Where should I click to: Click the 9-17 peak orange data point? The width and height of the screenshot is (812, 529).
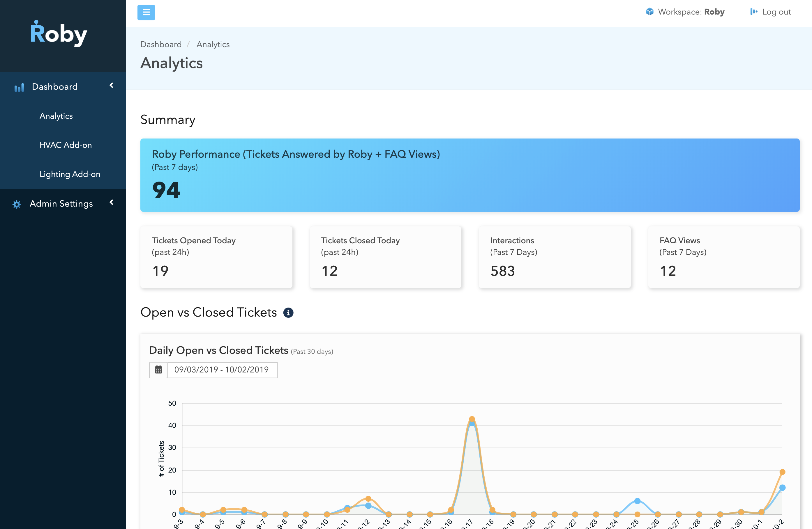[x=472, y=419]
